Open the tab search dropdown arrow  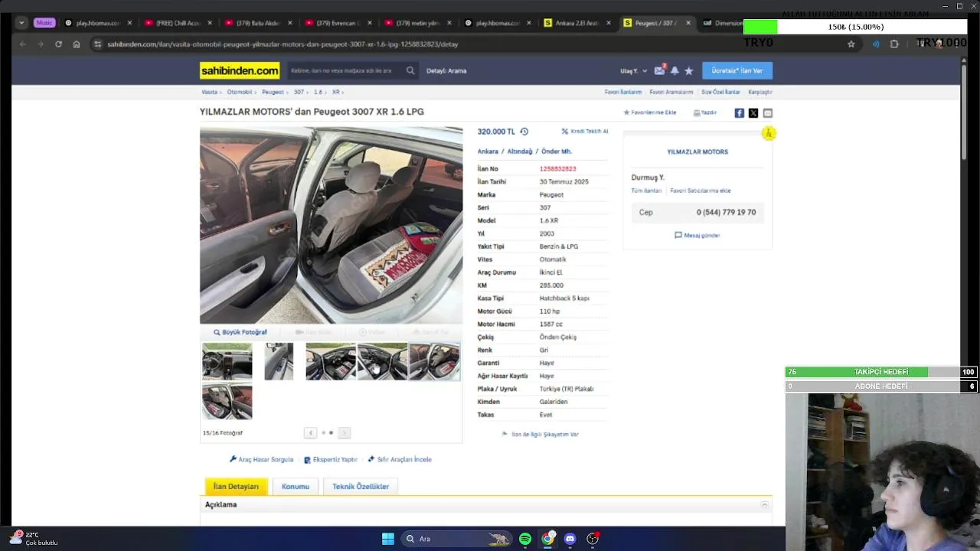point(21,23)
